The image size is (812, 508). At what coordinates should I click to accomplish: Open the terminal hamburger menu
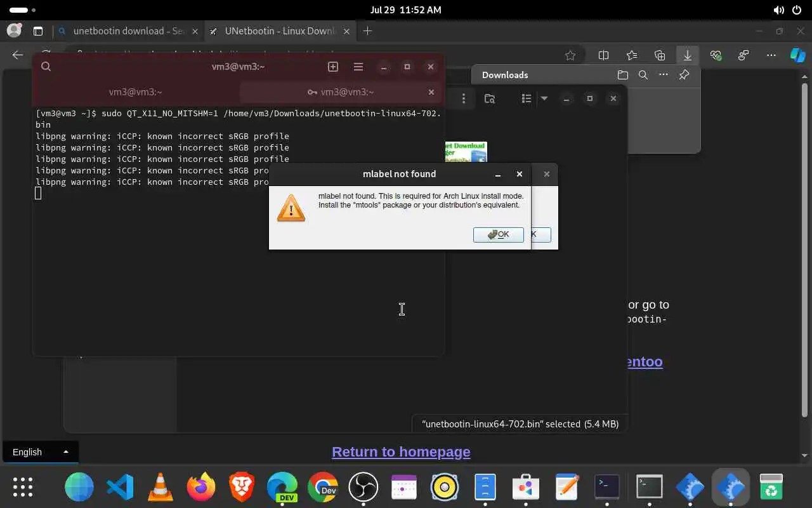click(x=358, y=67)
